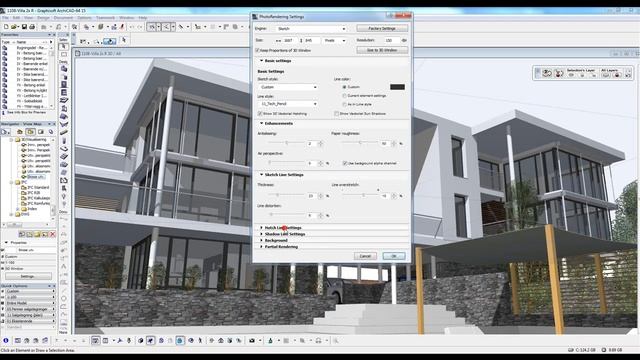
Task: Click the Thickness slider
Action: [287, 195]
